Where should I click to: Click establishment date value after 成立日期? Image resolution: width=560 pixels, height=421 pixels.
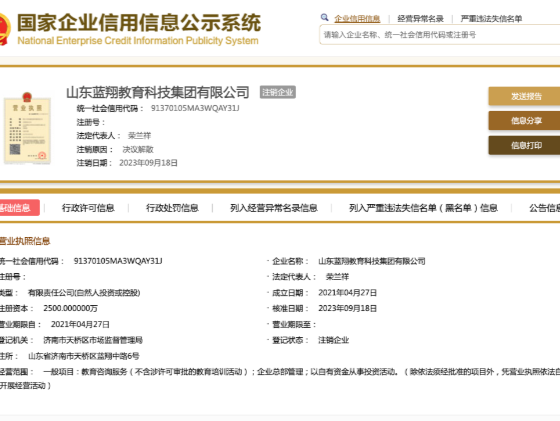point(348,293)
